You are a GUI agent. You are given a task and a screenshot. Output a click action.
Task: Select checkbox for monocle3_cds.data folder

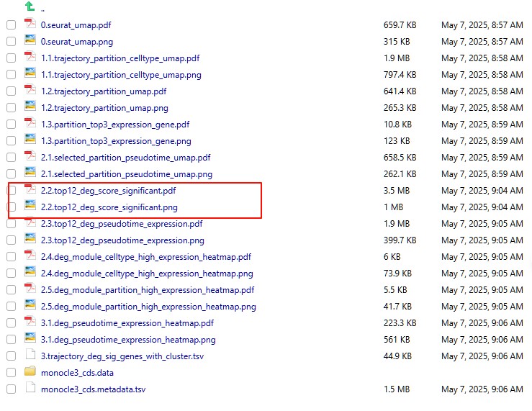[12, 373]
